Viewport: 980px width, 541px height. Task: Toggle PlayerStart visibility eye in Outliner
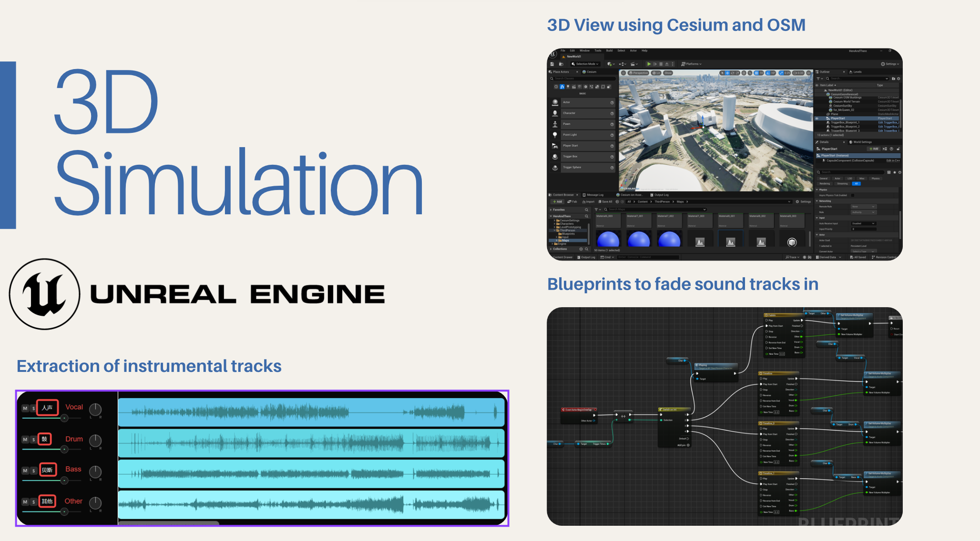(817, 118)
